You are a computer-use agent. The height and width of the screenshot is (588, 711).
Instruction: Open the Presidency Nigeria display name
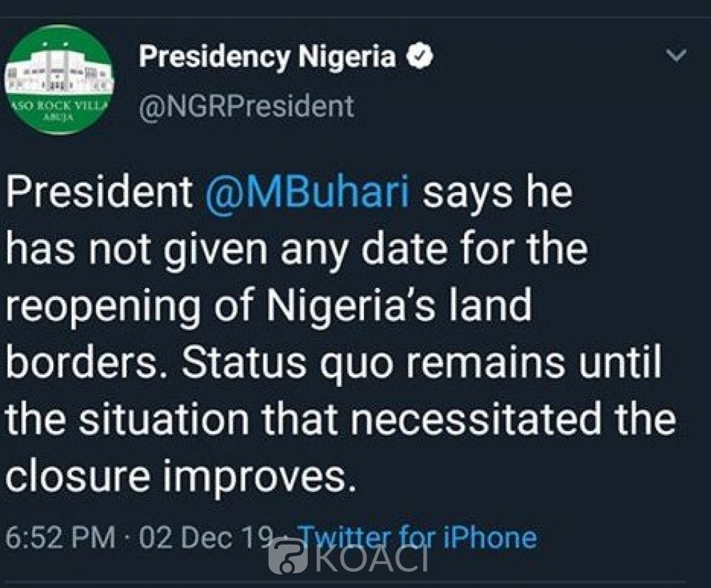pos(267,57)
